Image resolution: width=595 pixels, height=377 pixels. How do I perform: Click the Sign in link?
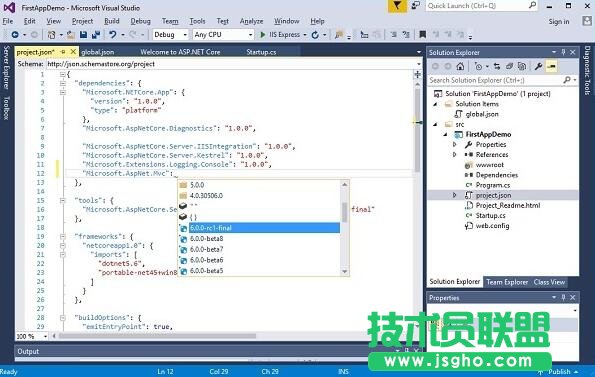(x=559, y=22)
